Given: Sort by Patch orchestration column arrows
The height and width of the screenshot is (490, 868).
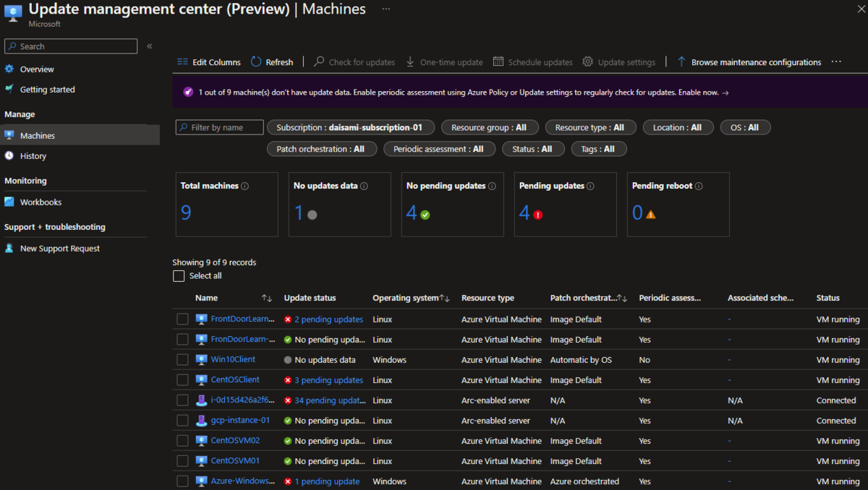Looking at the screenshot, I should point(622,298).
